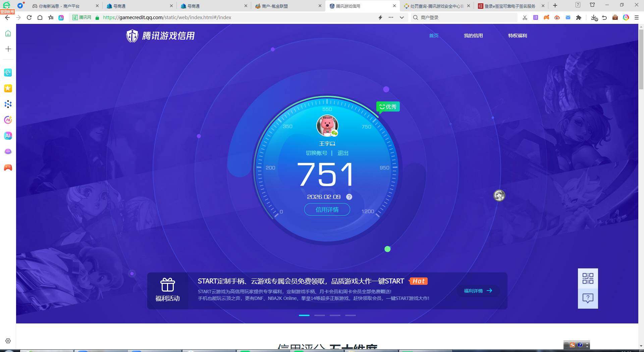
Task: Switch to the 我的信用 navigation item
Action: [x=473, y=36]
